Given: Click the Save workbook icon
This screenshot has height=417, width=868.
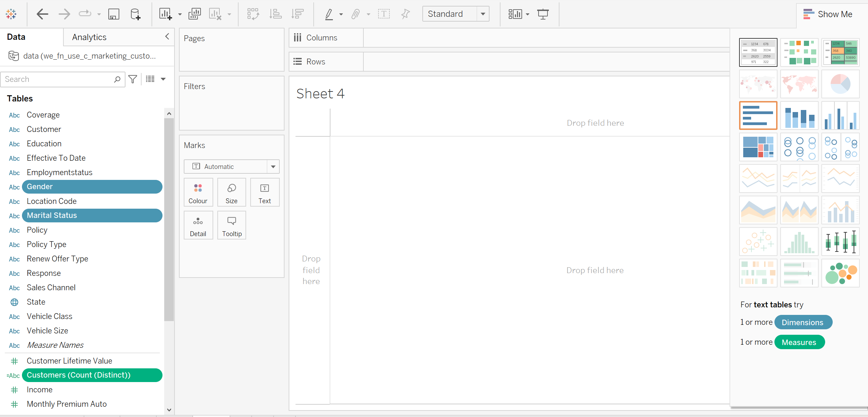Looking at the screenshot, I should point(113,14).
